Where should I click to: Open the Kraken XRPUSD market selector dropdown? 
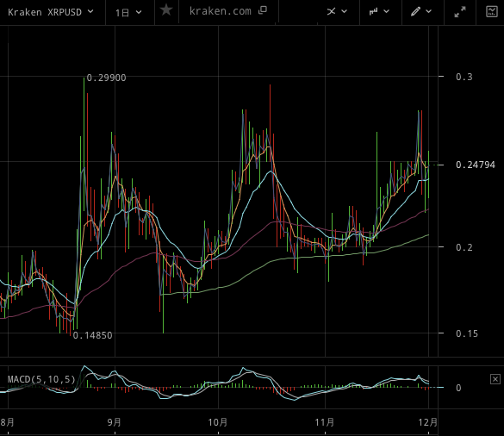pos(51,12)
